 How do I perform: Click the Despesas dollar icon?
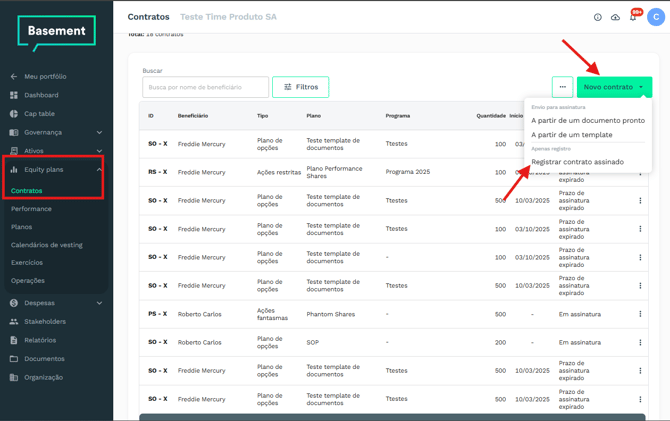coord(14,303)
